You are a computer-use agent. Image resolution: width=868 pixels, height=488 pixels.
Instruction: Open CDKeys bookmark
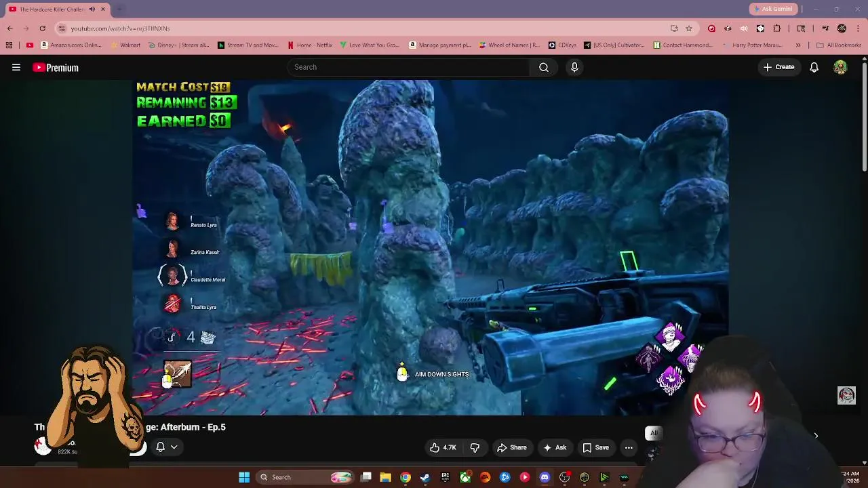(x=562, y=45)
